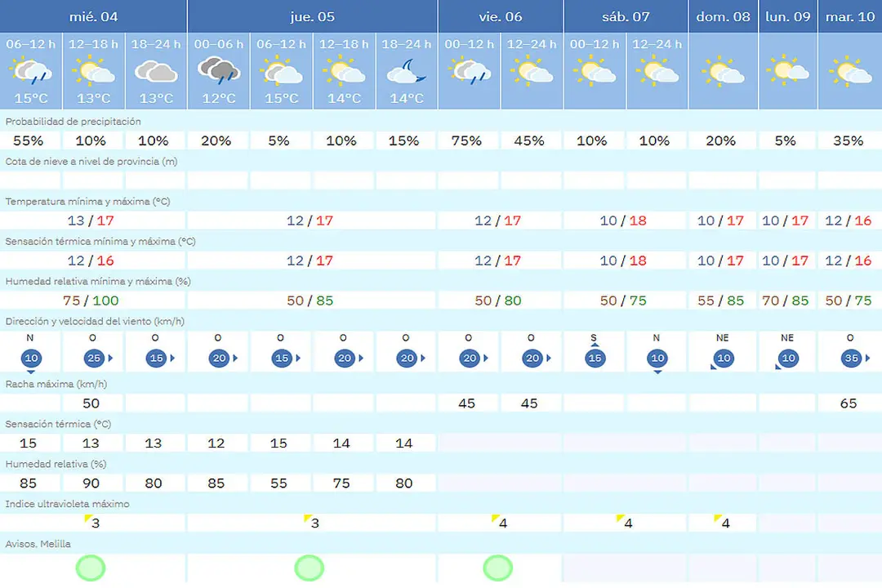
Task: Click the rain icon for vie. 06 00–12 h
Action: coord(469,72)
